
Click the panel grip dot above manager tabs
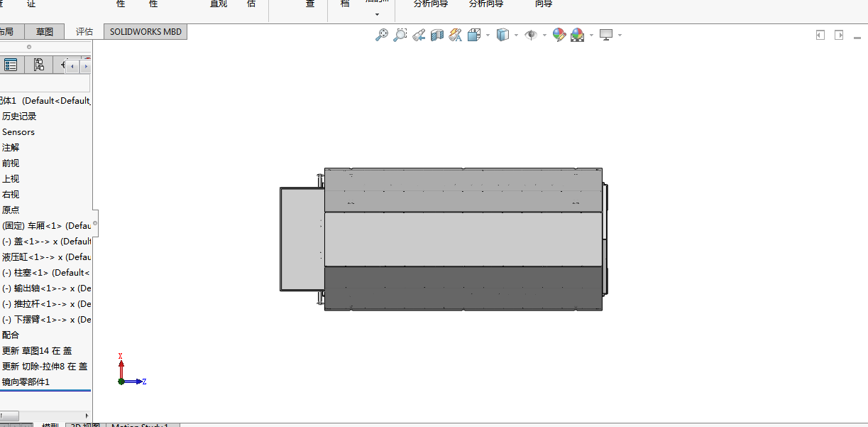[x=29, y=47]
